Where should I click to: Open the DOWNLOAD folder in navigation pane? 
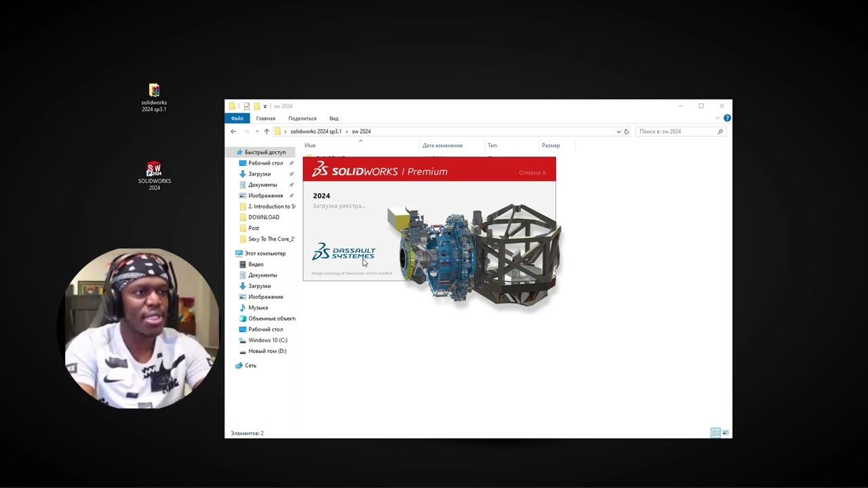tap(263, 218)
